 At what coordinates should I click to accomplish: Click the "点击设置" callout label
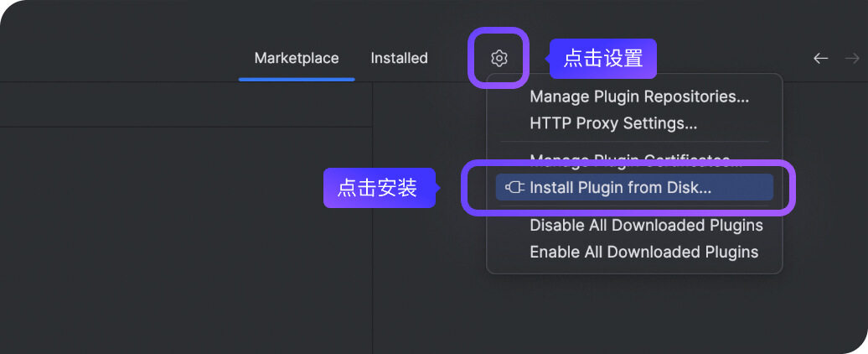tap(602, 58)
